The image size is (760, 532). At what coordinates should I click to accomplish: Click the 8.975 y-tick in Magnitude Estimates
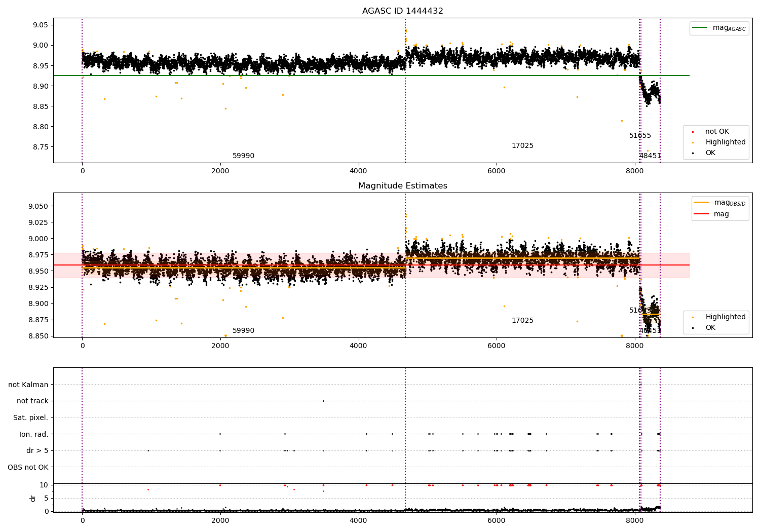[38, 255]
